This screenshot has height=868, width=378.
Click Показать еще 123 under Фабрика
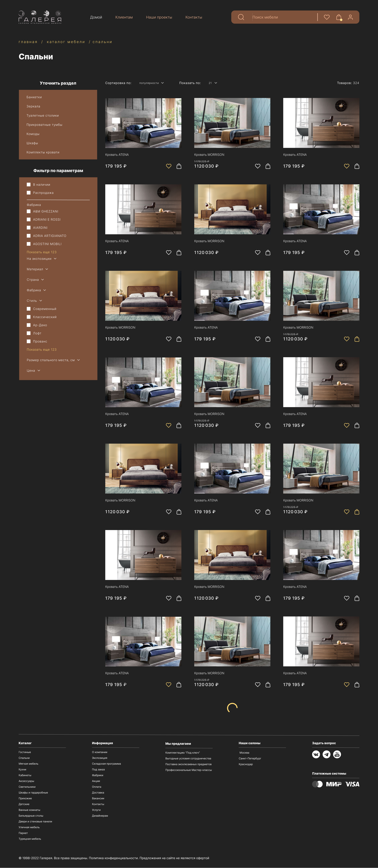41,252
